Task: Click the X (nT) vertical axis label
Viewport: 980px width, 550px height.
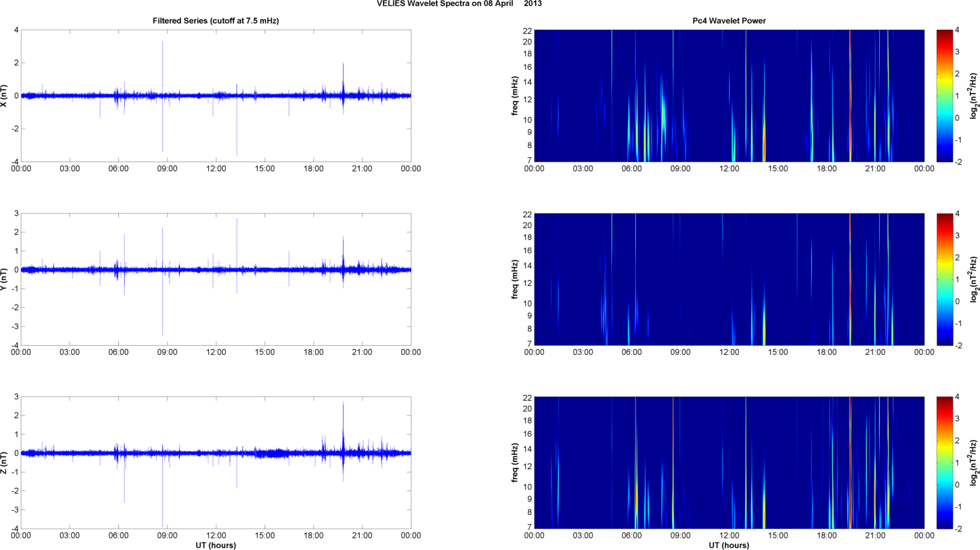Action: 5,96
